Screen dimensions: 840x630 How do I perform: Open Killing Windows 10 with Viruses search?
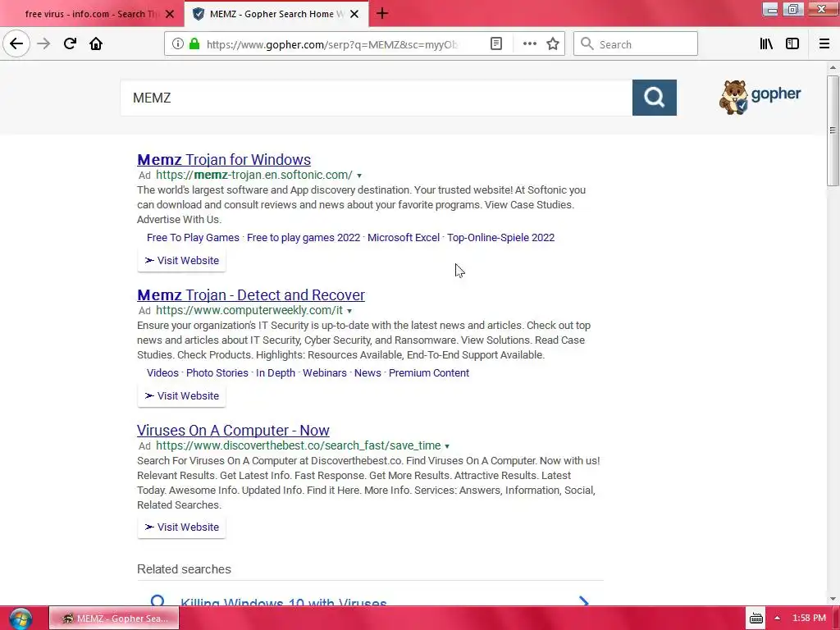tap(283, 603)
